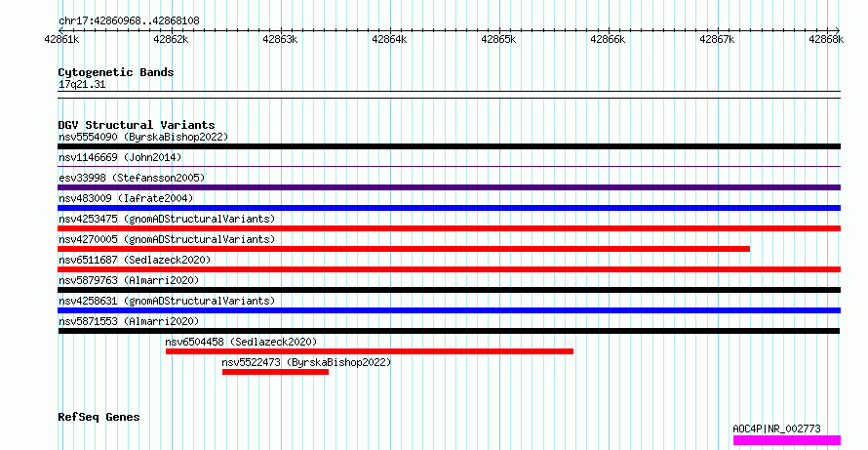This screenshot has height=450, width=868.
Task: Select the red bar under nsv6511687
Action: [449, 269]
